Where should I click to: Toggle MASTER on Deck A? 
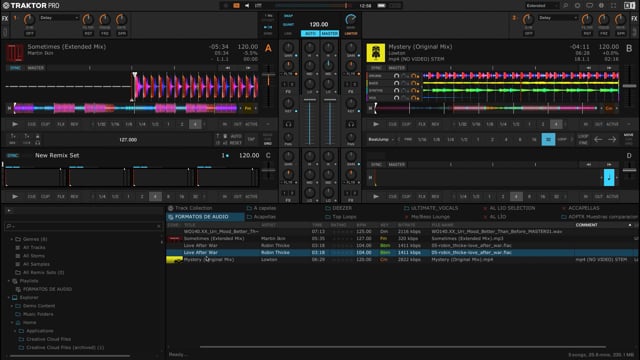coord(36,68)
